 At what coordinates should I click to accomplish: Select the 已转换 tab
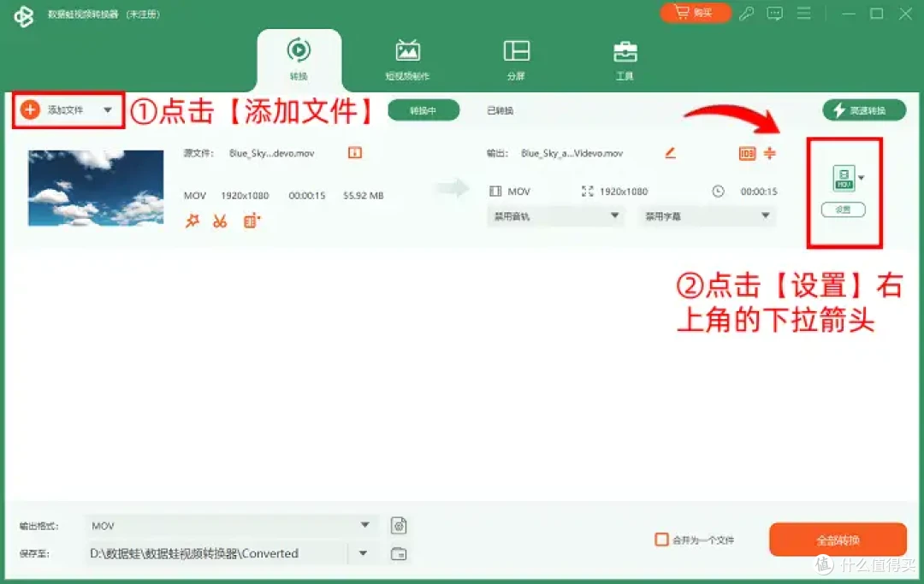[500, 110]
